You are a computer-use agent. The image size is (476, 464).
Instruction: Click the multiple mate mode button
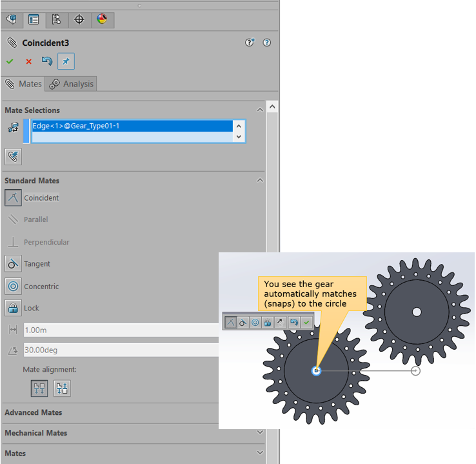(13, 157)
